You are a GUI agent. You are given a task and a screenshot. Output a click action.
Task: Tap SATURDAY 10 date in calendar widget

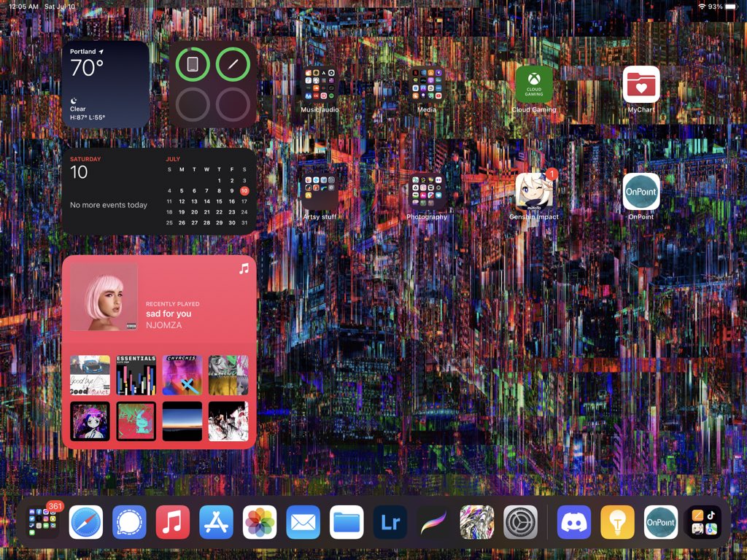coord(85,168)
